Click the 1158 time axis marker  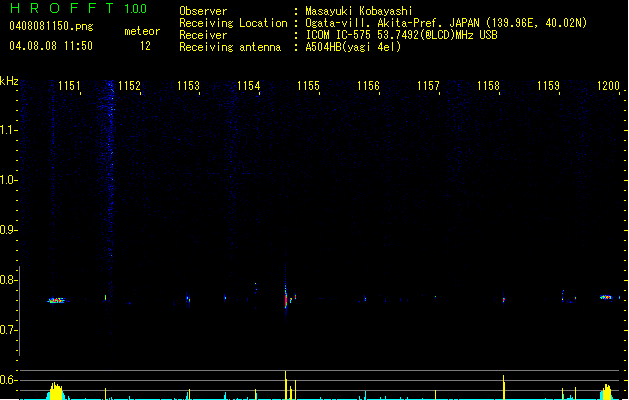click(x=488, y=86)
